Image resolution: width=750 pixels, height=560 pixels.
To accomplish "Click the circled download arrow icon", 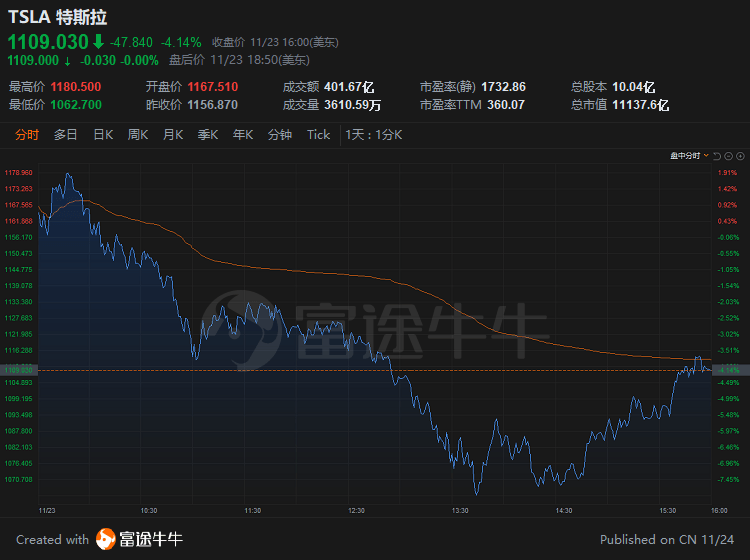I will point(740,156).
